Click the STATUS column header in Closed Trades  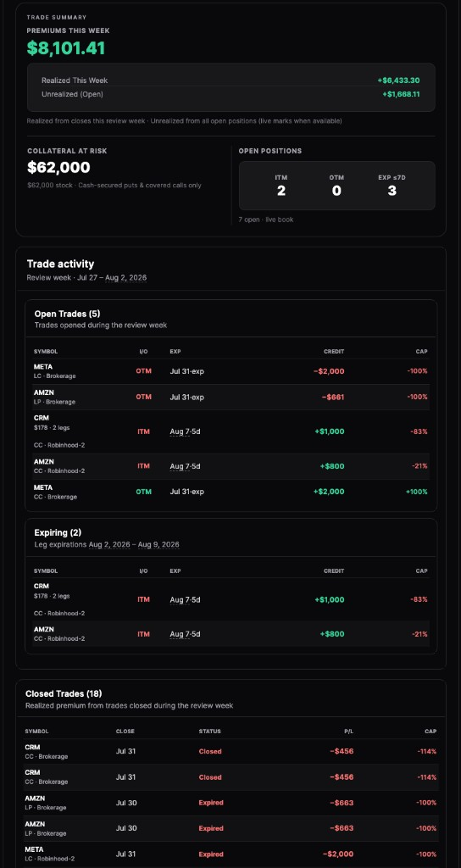coord(210,732)
